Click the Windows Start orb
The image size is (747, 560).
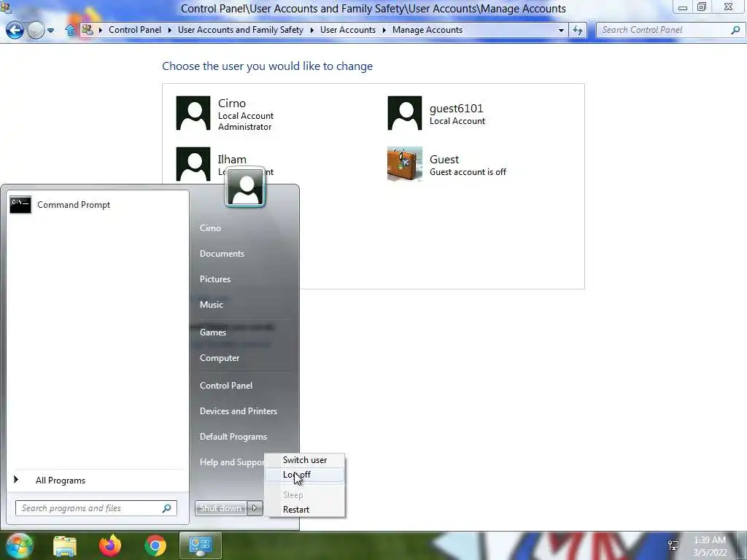point(18,545)
